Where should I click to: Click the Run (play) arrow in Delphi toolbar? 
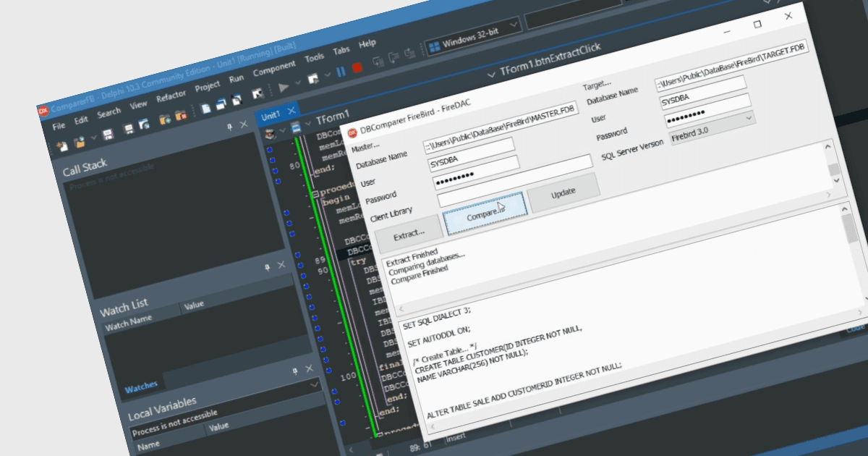point(284,87)
